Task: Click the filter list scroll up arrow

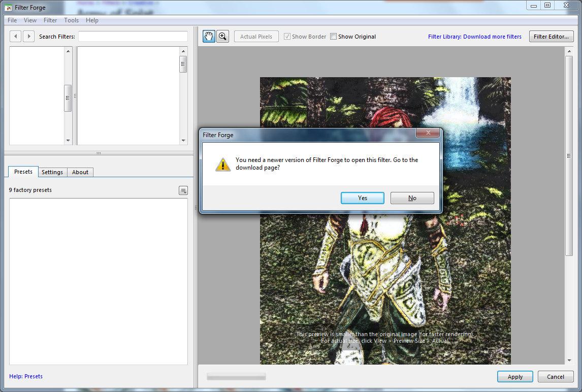Action: point(183,51)
